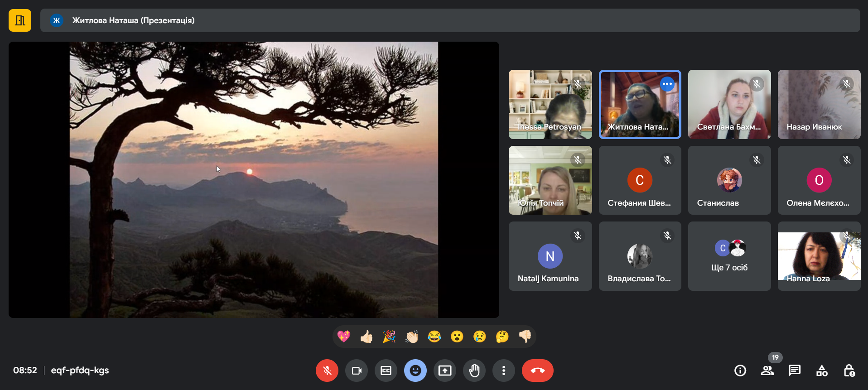The image size is (868, 390).
Task: Show the participants list
Action: (x=767, y=371)
